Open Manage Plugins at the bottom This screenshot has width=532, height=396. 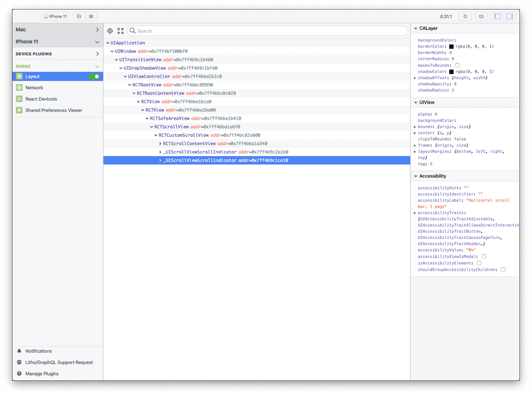coord(42,374)
